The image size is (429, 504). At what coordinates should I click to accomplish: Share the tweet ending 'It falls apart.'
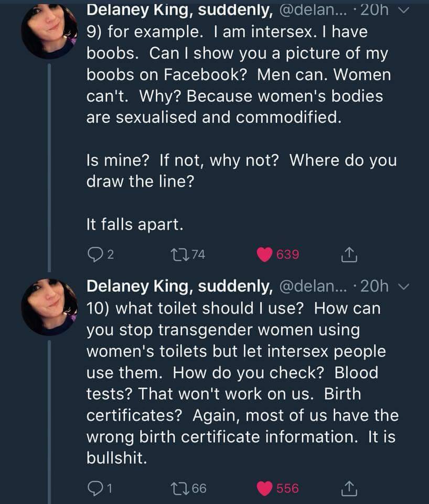348,255
